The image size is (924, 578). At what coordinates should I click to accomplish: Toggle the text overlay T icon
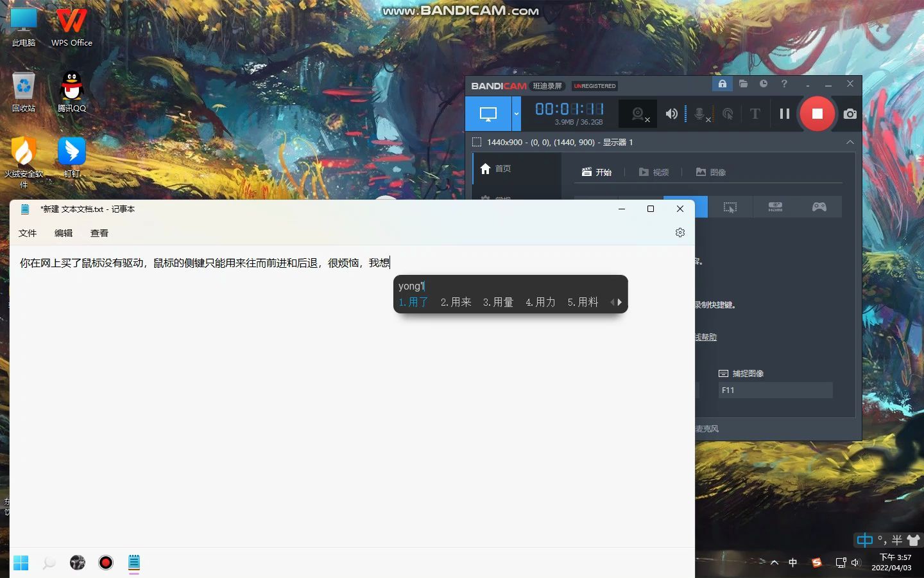click(755, 114)
